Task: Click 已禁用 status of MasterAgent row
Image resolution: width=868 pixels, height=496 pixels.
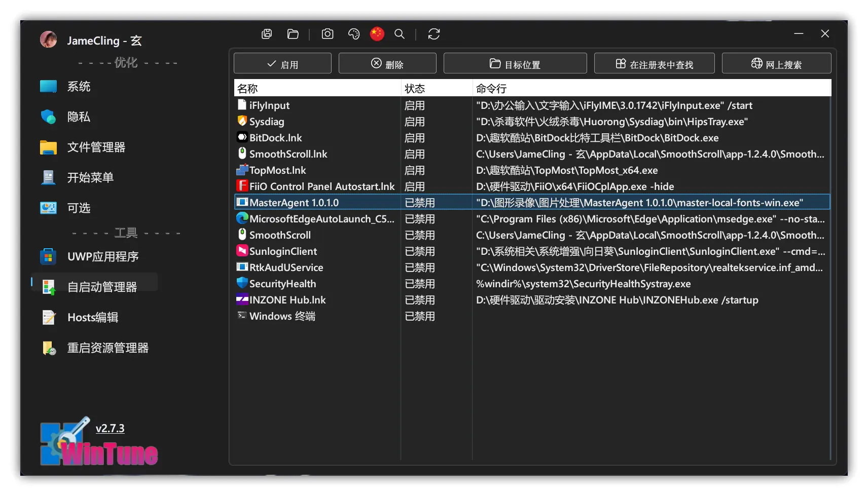Action: pos(420,203)
